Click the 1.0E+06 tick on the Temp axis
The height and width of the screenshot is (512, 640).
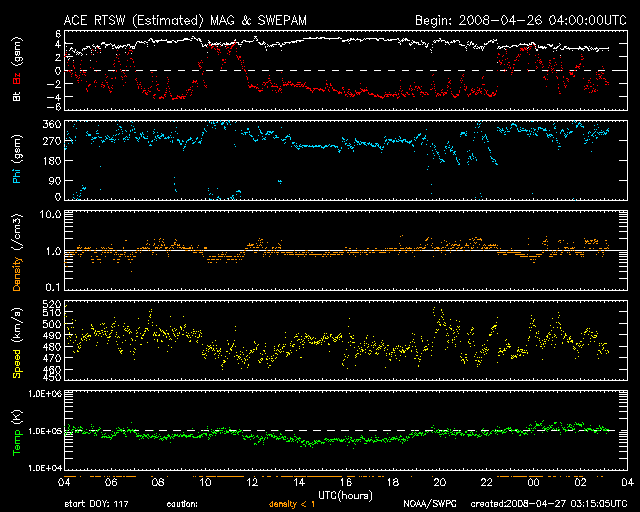(47, 394)
